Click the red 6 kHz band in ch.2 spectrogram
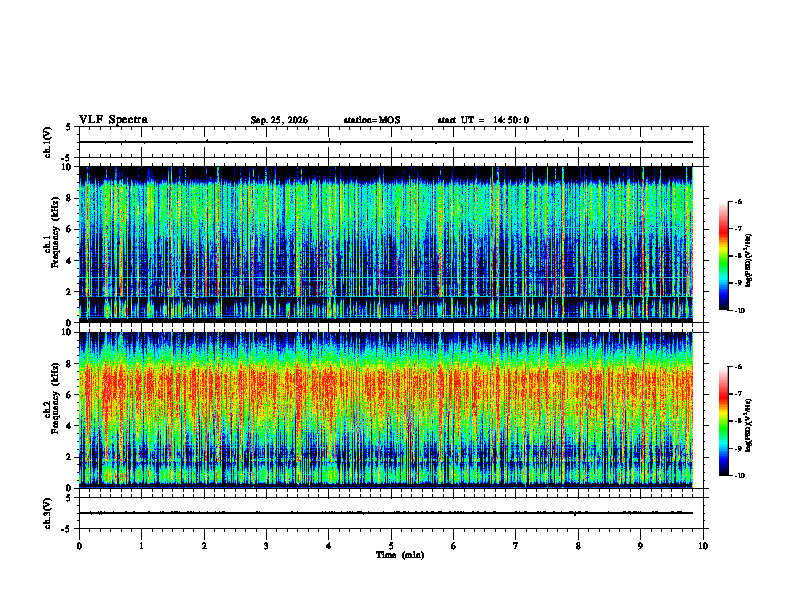 pos(386,384)
